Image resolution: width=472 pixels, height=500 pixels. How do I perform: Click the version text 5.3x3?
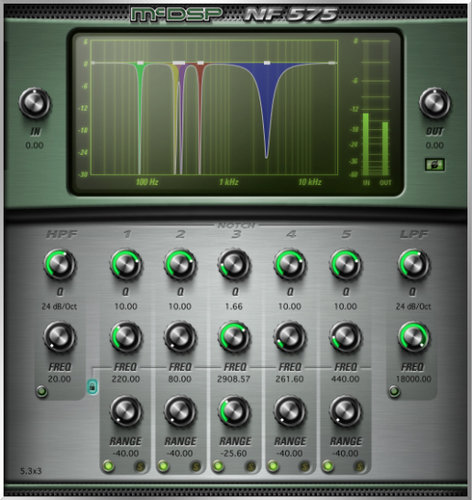tap(30, 471)
